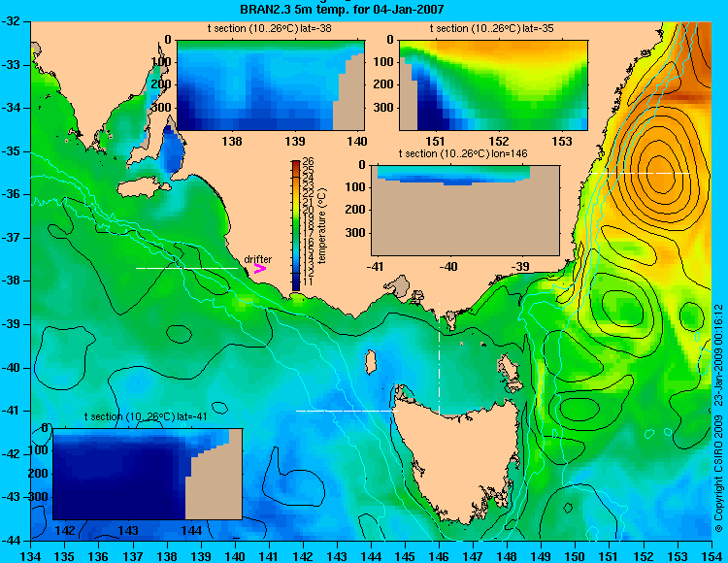
Task: Click Kangaroo Island on the map
Action: tap(143, 186)
